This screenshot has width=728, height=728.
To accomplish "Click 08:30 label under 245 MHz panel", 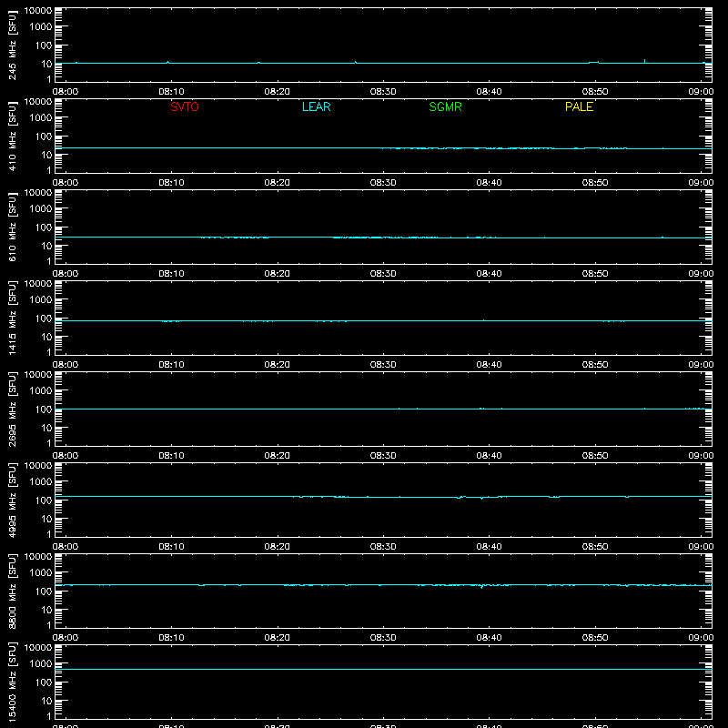I will [x=383, y=92].
